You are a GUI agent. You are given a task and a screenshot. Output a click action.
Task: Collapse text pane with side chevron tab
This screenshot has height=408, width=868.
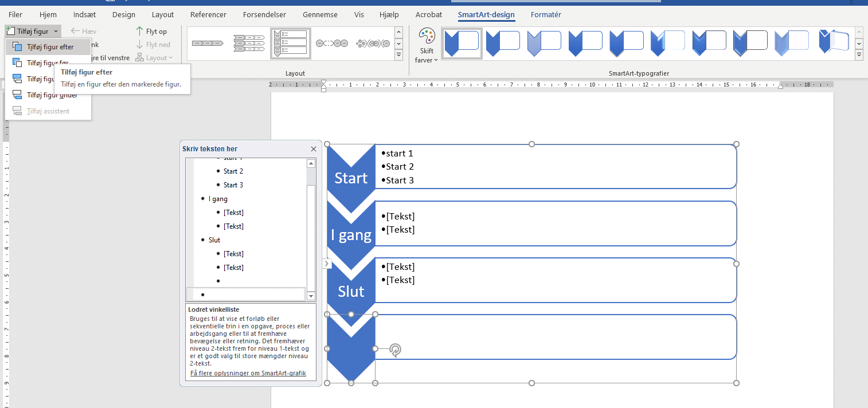coord(327,264)
